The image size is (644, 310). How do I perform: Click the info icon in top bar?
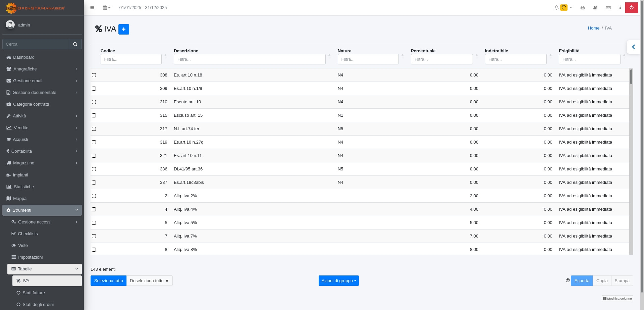(x=620, y=8)
